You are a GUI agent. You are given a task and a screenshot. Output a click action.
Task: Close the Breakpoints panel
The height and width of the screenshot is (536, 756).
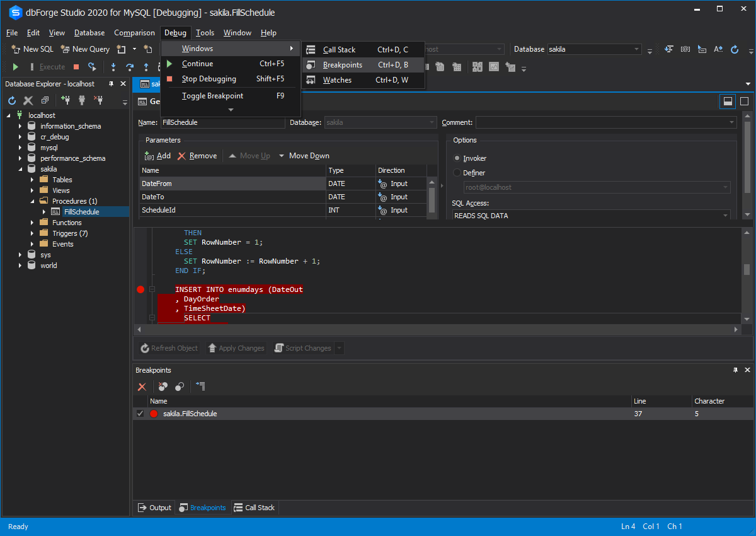coord(747,370)
